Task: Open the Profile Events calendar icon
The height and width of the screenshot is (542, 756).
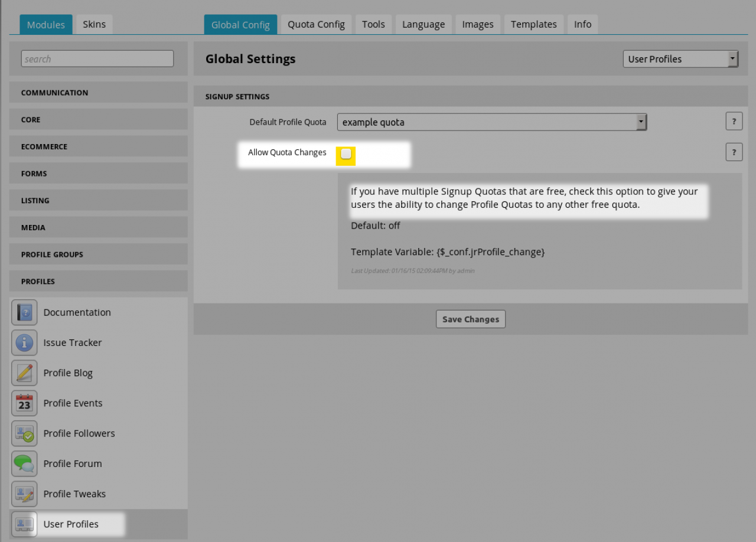Action: point(24,403)
